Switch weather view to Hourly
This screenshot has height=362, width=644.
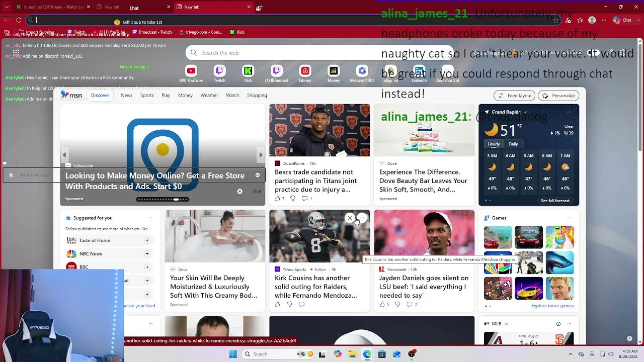tap(494, 144)
